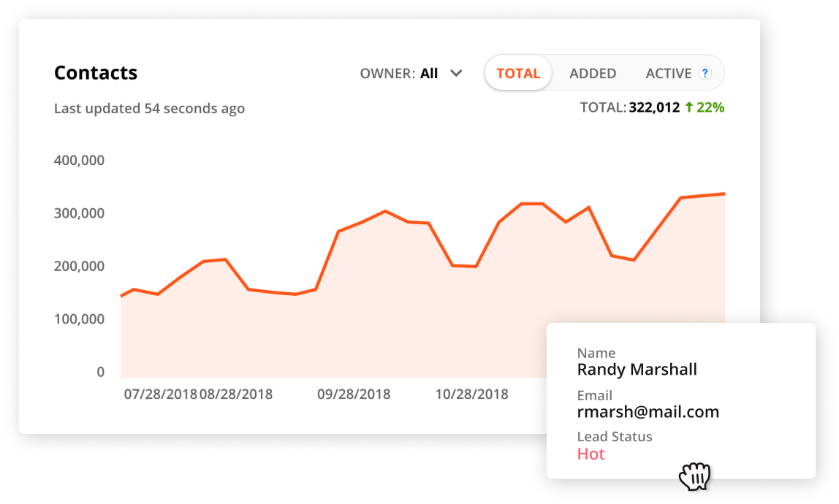839x504 pixels.
Task: Select the TOTAL tab
Action: click(x=518, y=72)
